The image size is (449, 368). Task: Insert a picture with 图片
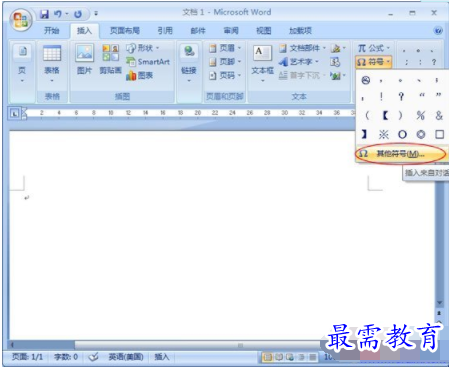click(x=84, y=59)
